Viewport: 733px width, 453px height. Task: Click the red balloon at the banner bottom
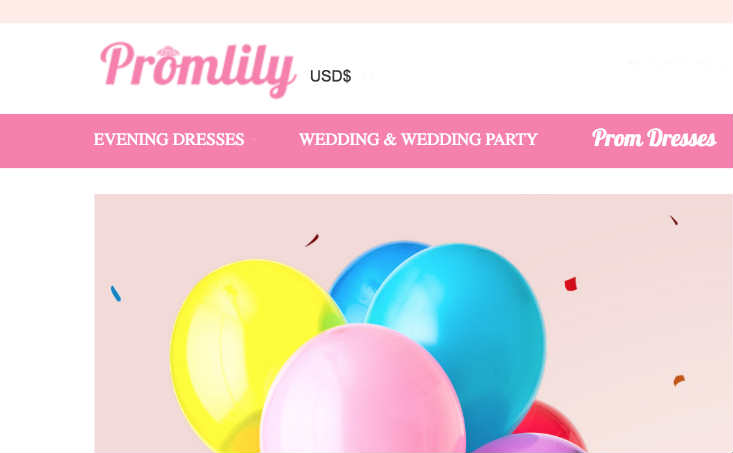coord(552,421)
